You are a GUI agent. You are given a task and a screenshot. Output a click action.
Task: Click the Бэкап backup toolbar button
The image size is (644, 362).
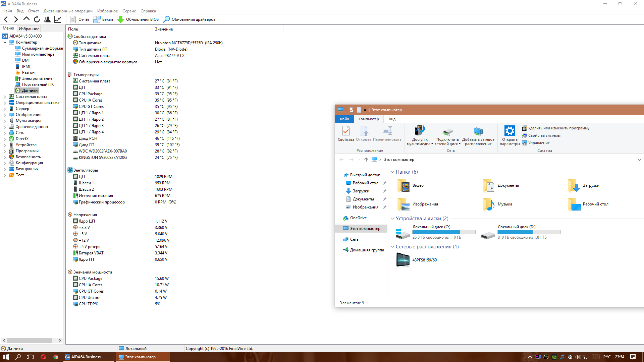103,19
